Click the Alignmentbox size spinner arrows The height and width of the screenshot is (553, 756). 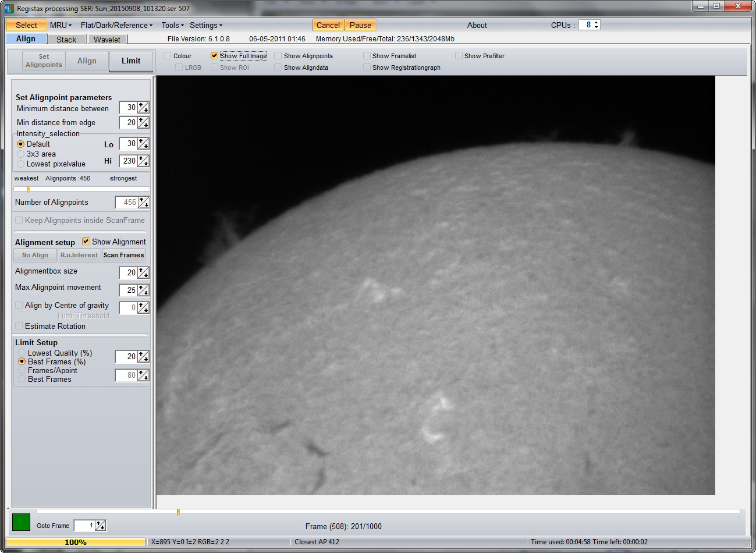click(x=143, y=273)
